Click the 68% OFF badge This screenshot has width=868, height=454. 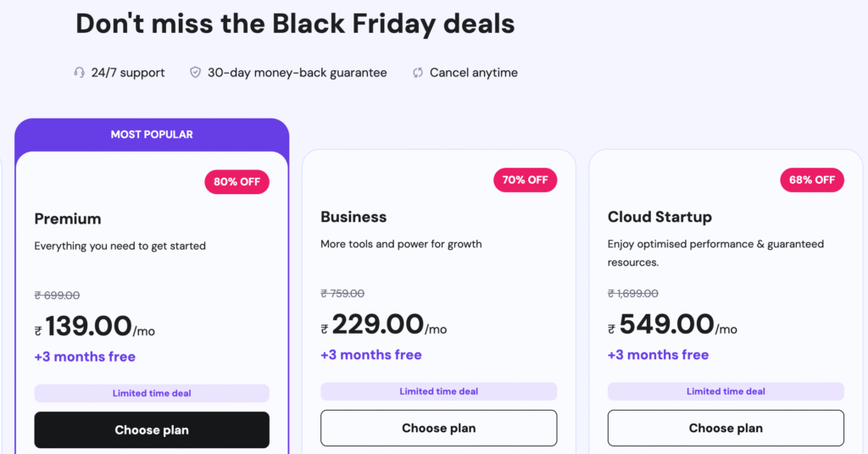[812, 180]
